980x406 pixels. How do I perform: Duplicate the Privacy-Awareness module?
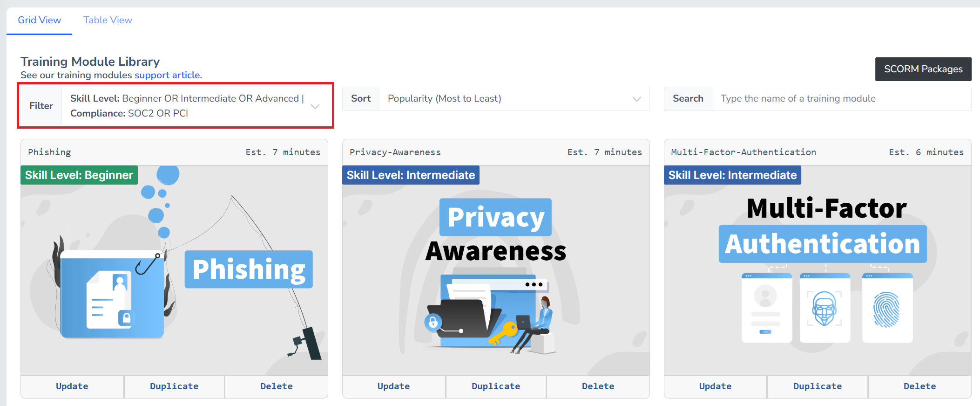coord(496,386)
